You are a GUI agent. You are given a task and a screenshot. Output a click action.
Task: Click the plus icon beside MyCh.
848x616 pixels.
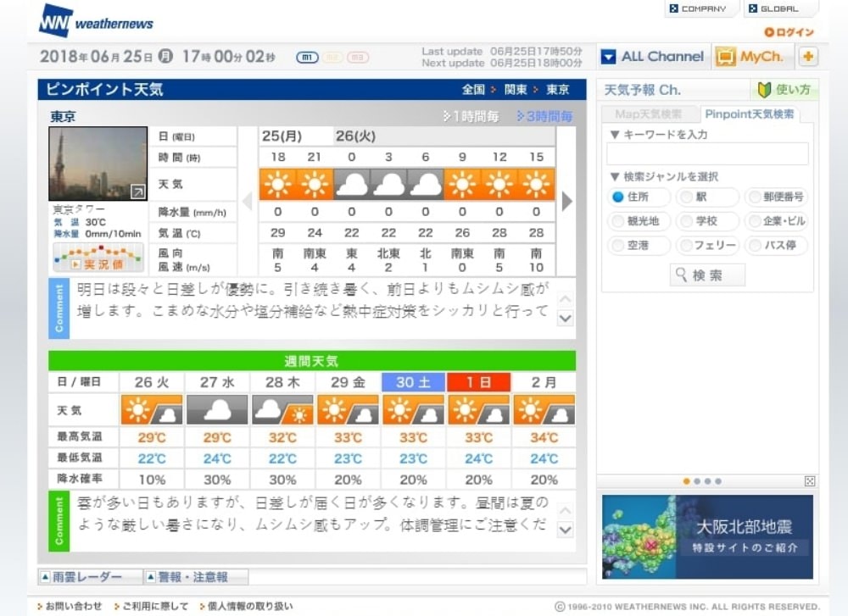808,57
